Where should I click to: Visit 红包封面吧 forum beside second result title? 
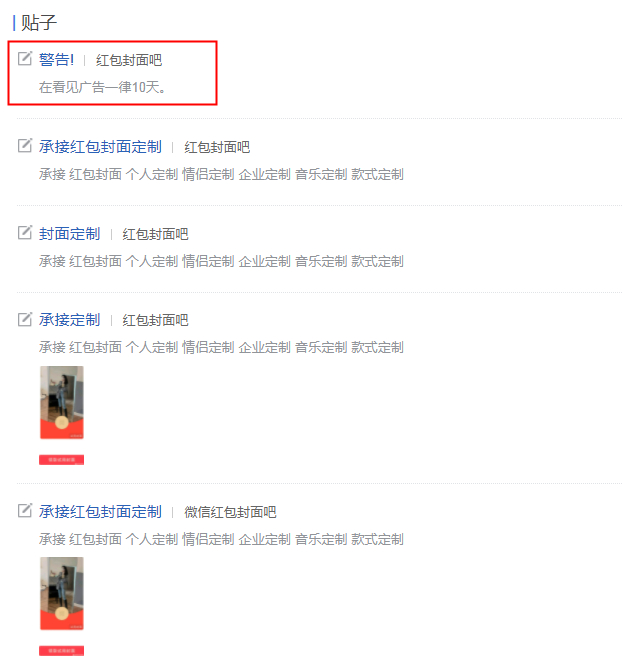[217, 147]
